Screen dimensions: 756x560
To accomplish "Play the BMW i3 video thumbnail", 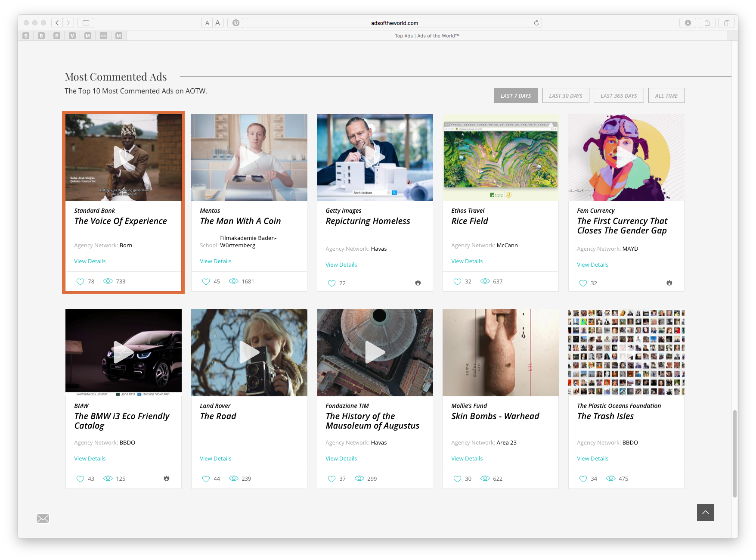I will point(124,352).
